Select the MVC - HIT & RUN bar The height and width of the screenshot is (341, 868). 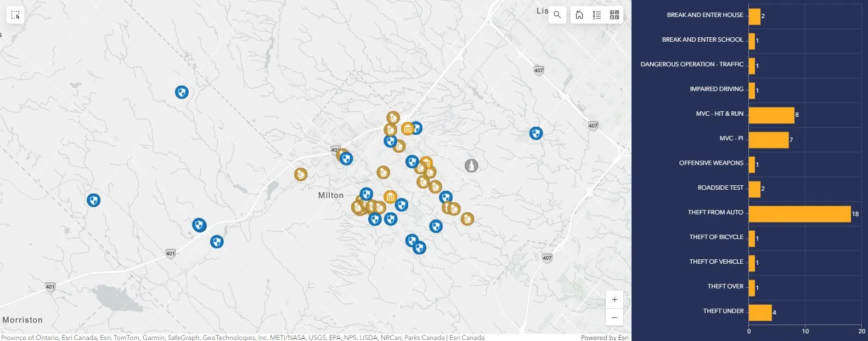771,115
